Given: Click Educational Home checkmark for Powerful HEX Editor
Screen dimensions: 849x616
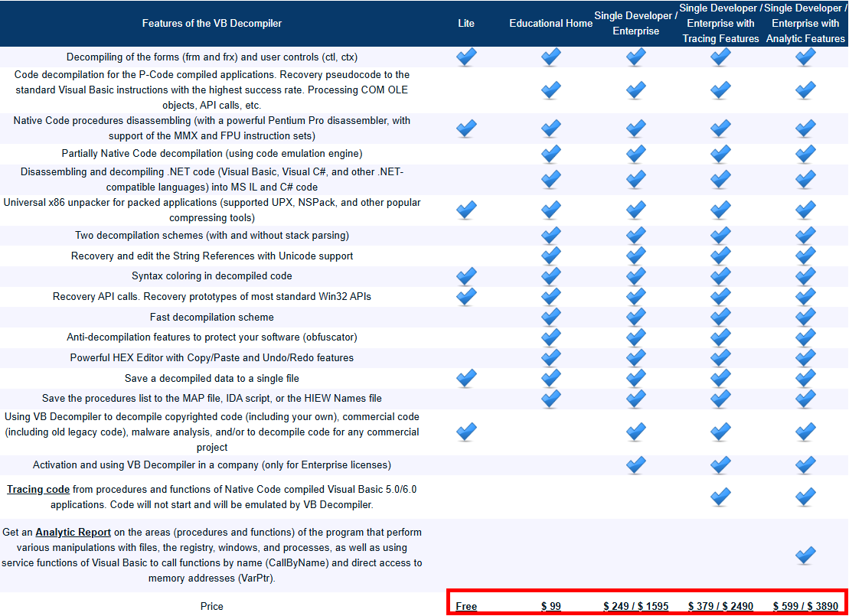Looking at the screenshot, I should [550, 358].
